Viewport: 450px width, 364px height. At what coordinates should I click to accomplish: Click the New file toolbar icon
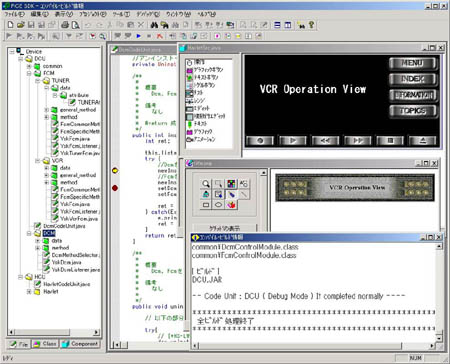(x=10, y=25)
